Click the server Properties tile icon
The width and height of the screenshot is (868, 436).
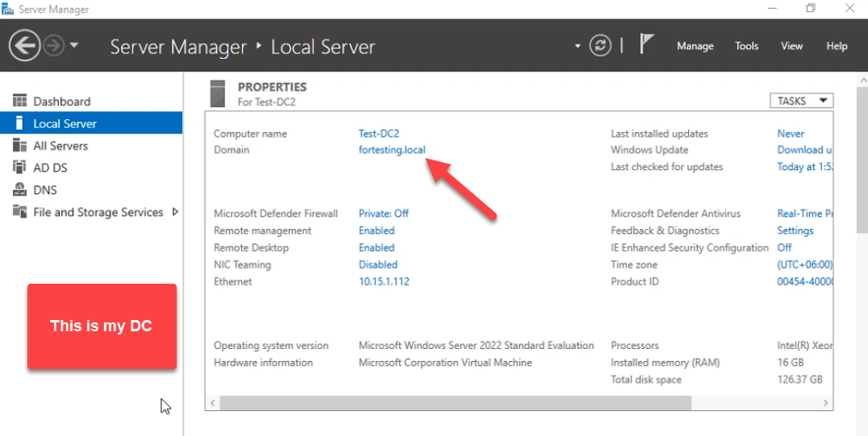coord(218,93)
